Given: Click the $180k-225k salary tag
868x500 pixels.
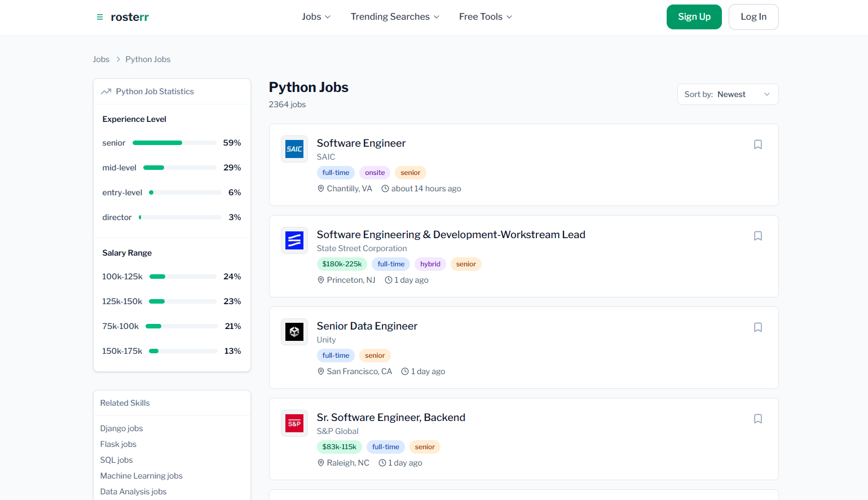Looking at the screenshot, I should coord(342,264).
